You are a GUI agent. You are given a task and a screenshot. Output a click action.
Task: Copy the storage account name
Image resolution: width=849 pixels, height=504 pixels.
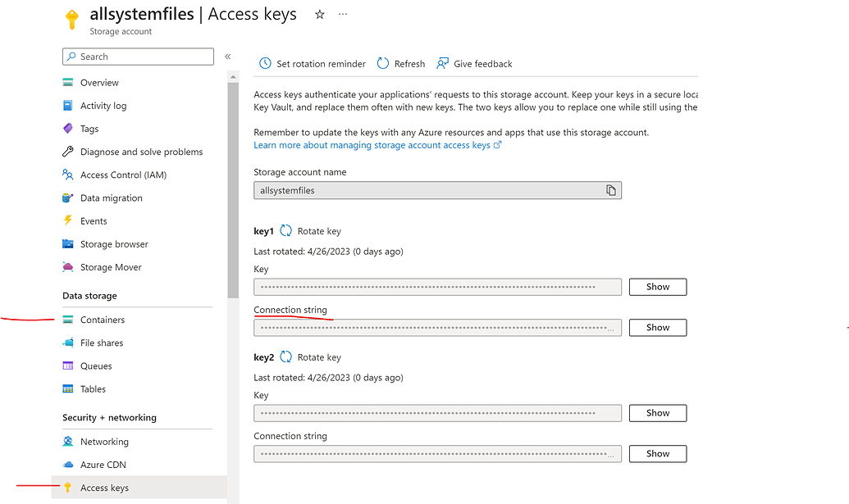coord(610,189)
